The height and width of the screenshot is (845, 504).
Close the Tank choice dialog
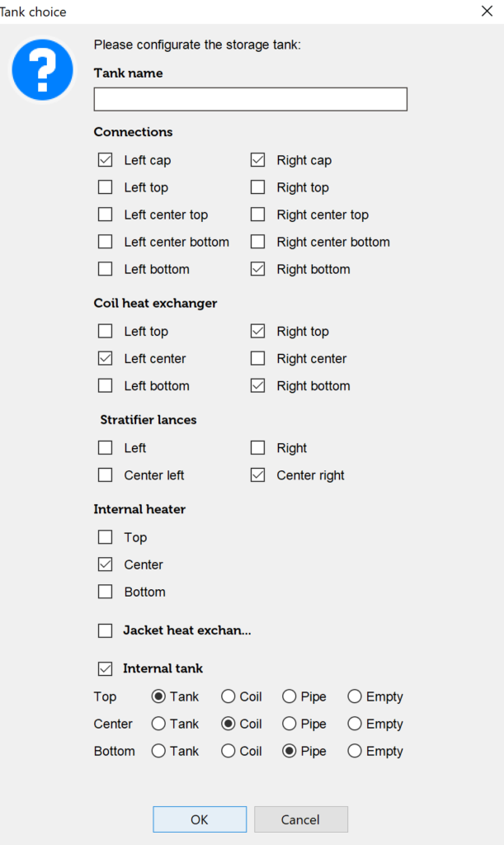[x=486, y=12]
